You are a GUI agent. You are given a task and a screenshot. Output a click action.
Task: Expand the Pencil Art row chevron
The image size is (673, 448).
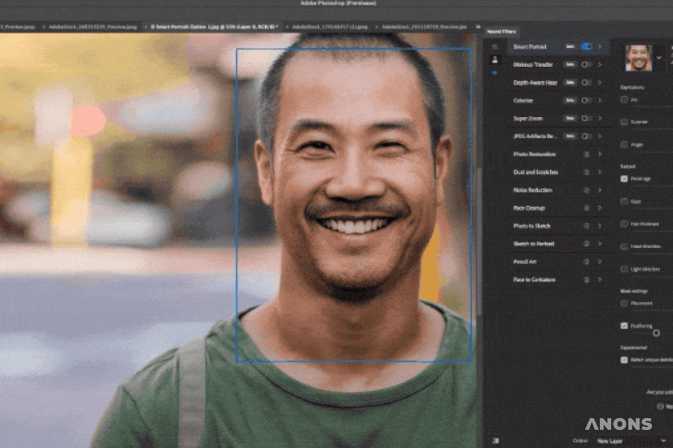coord(600,262)
